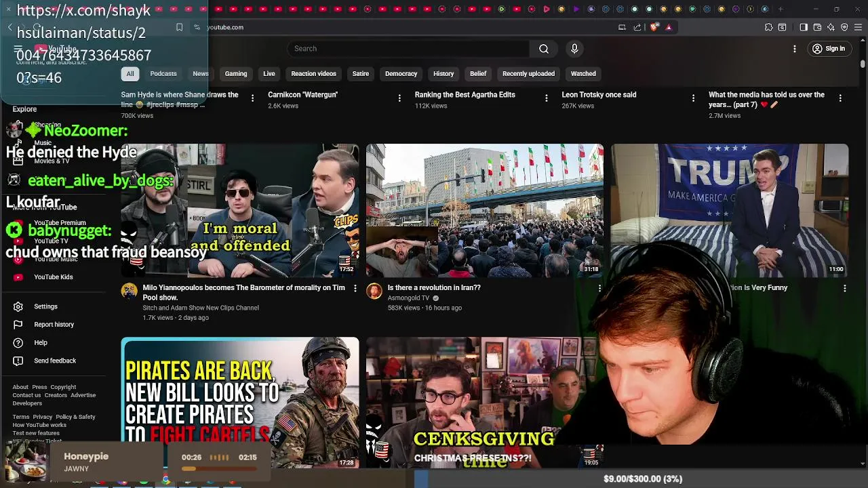
Task: Open the Brave VPN shield icon
Action: click(x=844, y=27)
